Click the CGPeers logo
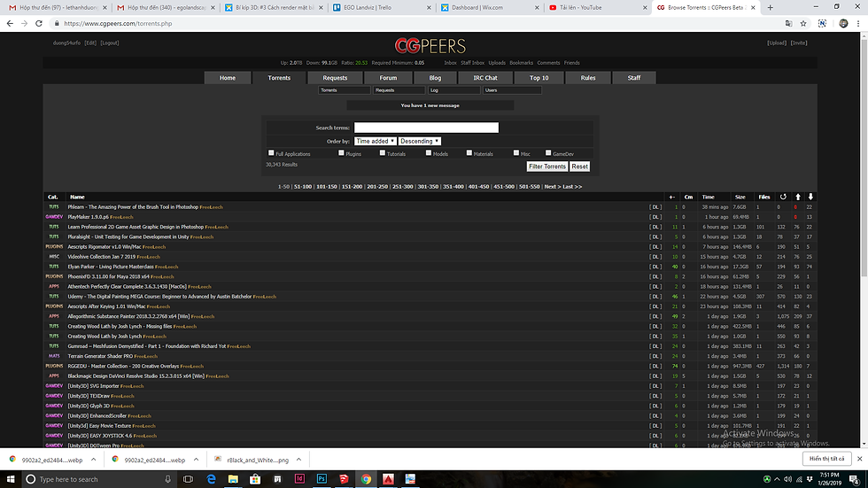Screen dimensions: 868x488 point(430,45)
